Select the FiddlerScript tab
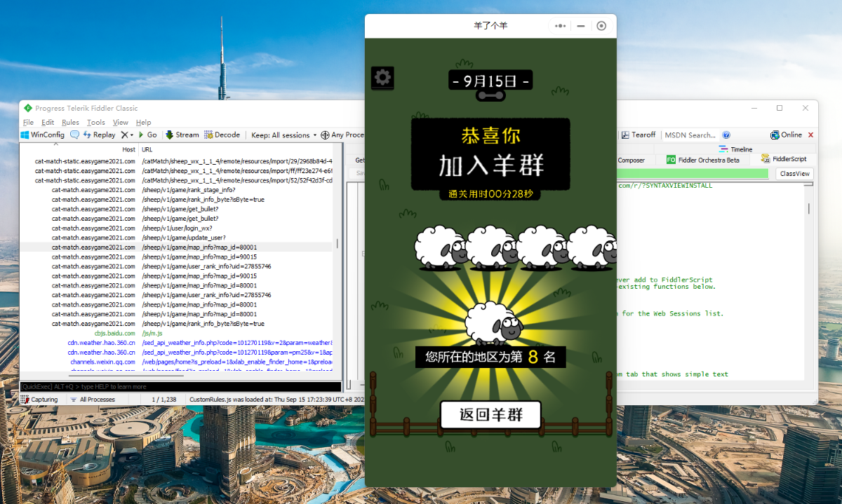The width and height of the screenshot is (842, 504). [783, 159]
